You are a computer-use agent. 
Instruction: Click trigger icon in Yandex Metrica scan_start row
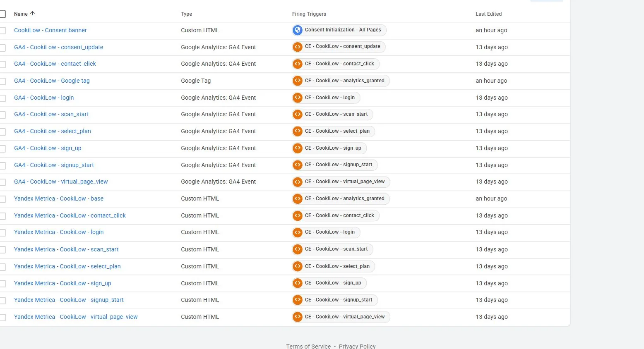click(x=298, y=249)
